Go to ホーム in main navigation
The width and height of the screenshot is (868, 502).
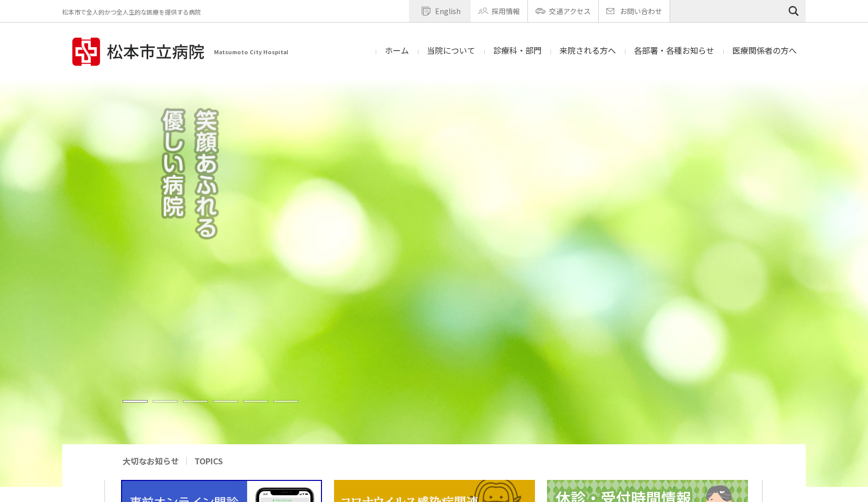pyautogui.click(x=397, y=51)
